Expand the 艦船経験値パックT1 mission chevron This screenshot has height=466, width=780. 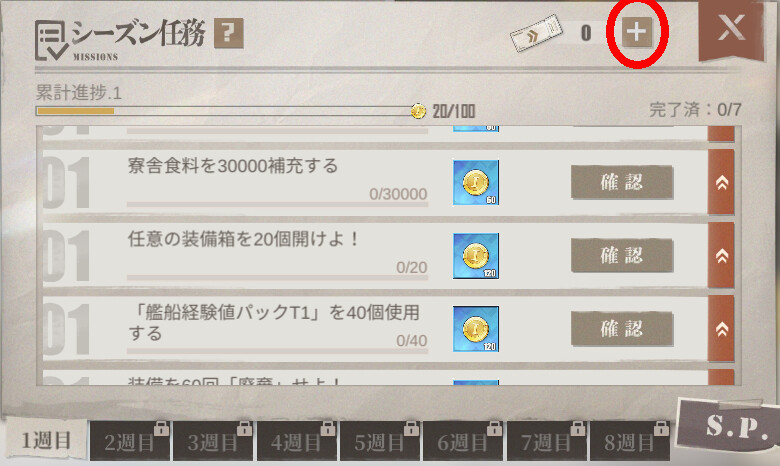point(721,329)
